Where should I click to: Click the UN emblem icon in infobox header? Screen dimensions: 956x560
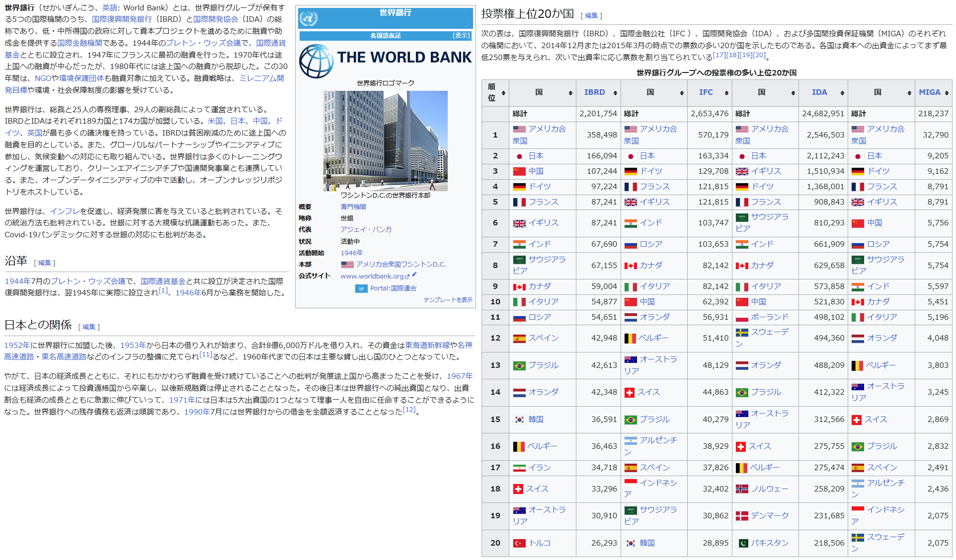[x=309, y=19]
